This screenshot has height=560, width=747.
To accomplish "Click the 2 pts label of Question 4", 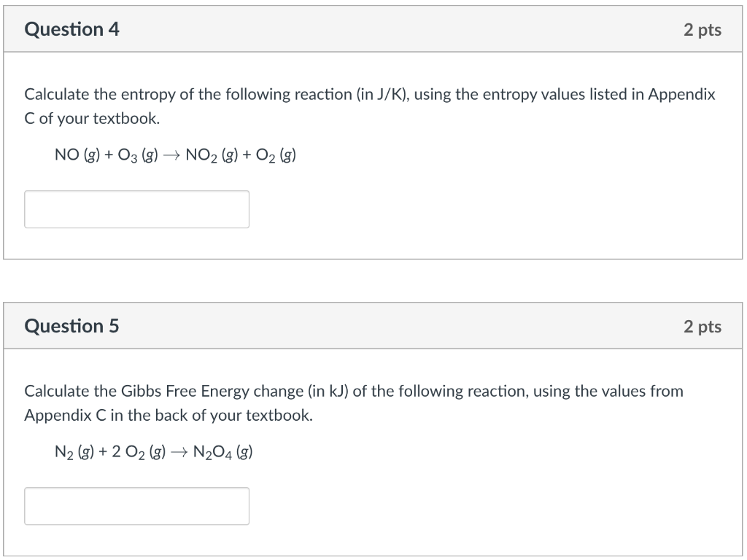I will tap(703, 29).
